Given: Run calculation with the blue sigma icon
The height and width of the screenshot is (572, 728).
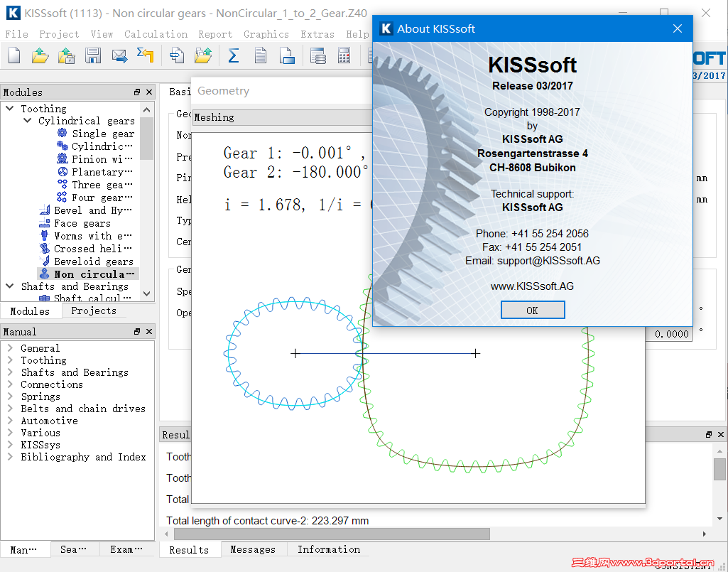Looking at the screenshot, I should pyautogui.click(x=234, y=55).
